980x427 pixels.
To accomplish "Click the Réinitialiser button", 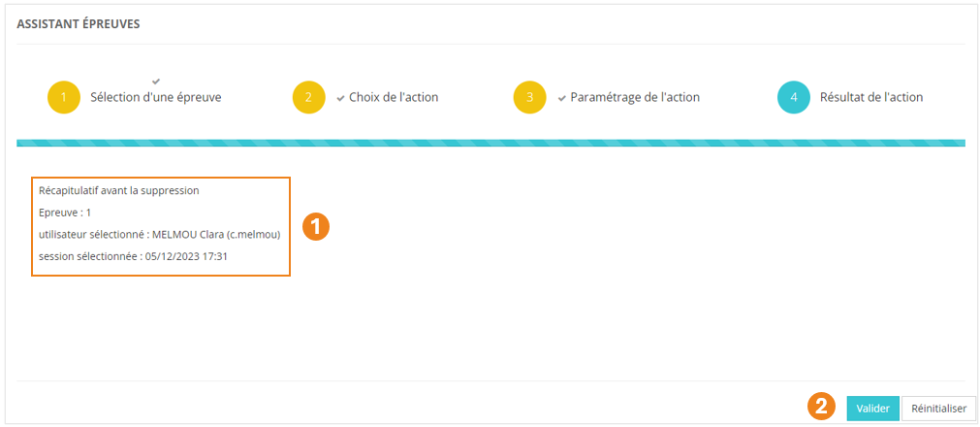I will coord(938,409).
